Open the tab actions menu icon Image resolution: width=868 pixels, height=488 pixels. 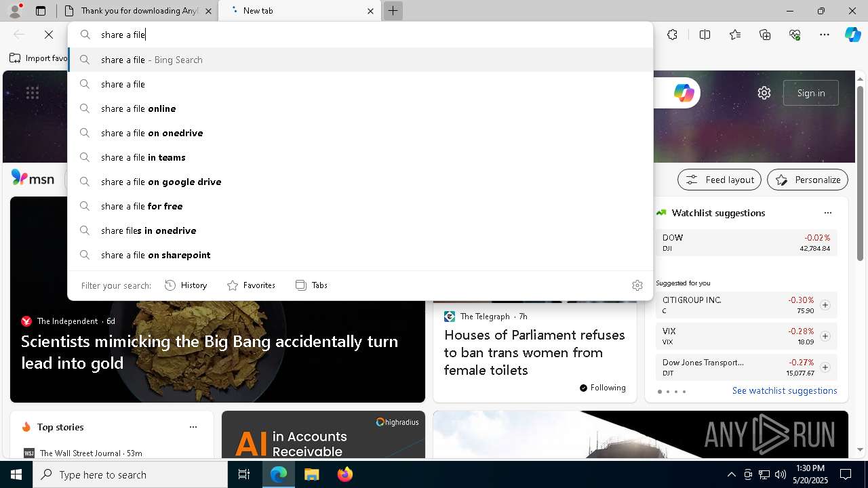click(x=41, y=11)
